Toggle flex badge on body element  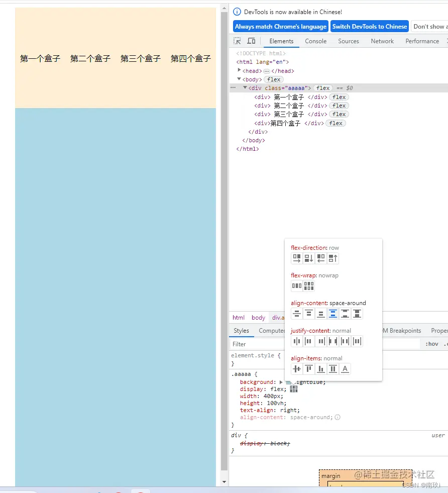274,79
